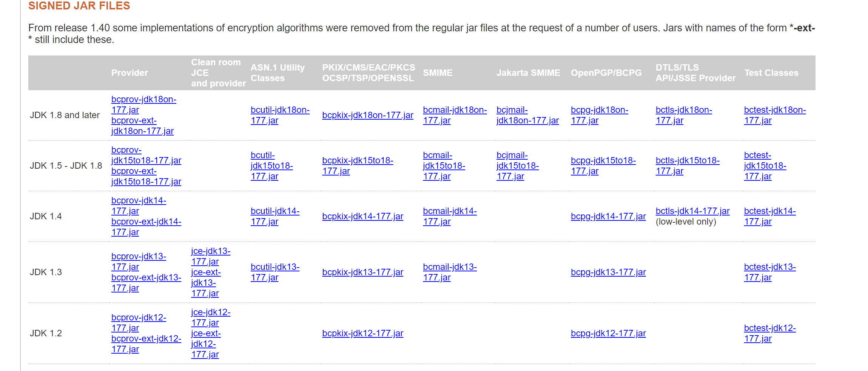Click the bctls-jdk18on-177.jar link

click(684, 115)
